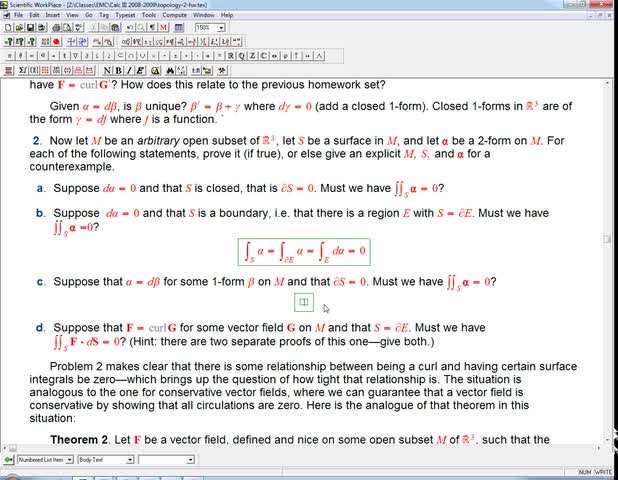The image size is (618, 480).
Task: Click the word 'arbitrary' in problem 2
Action: click(158, 141)
